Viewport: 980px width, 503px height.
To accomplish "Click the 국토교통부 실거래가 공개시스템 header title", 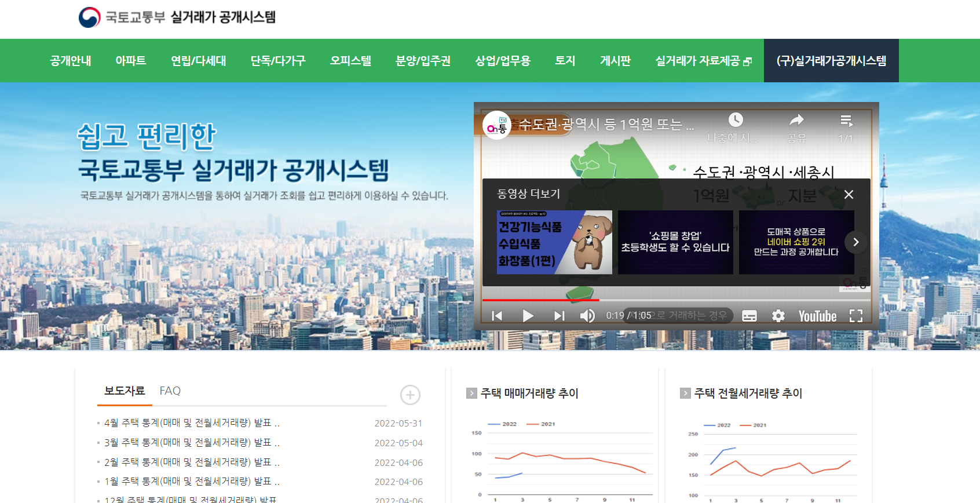I will pyautogui.click(x=191, y=17).
